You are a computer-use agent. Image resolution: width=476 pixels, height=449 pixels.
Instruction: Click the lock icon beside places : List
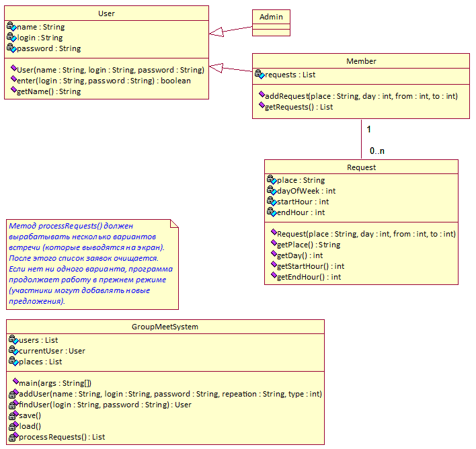[13, 361]
